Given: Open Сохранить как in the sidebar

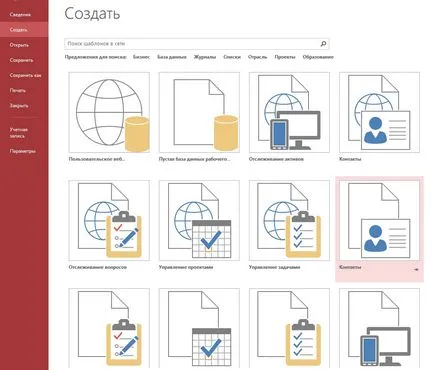Looking at the screenshot, I should [25, 75].
